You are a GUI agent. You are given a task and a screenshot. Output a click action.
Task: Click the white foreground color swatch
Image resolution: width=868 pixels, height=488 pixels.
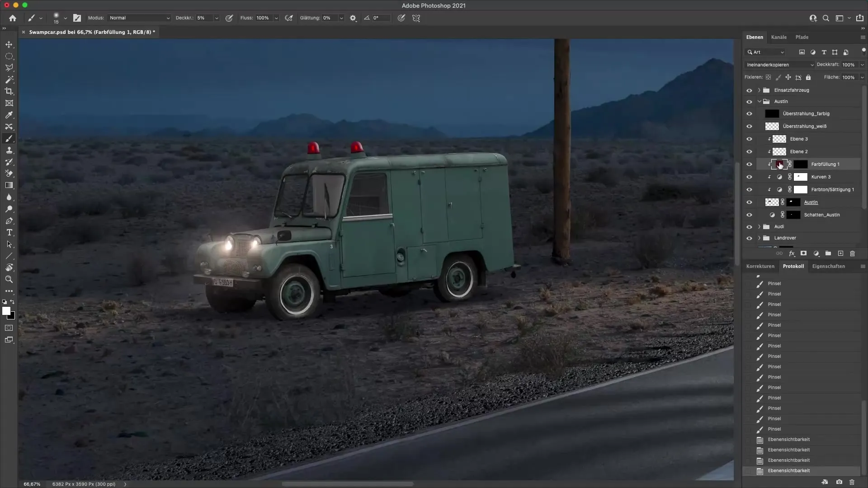(6, 311)
